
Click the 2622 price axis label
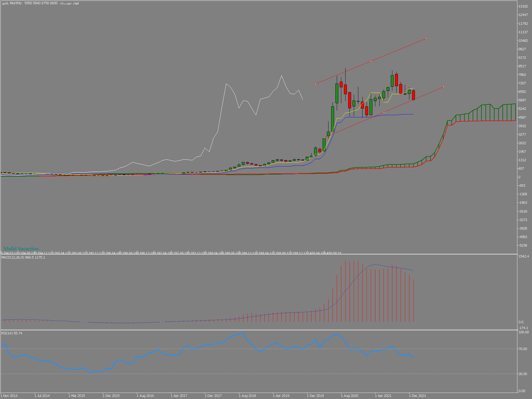pos(522,143)
